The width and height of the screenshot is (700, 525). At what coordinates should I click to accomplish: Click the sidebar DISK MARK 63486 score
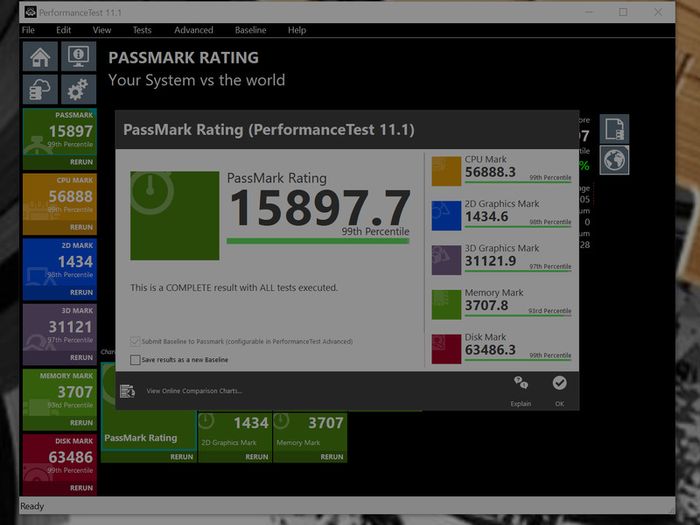(71, 457)
